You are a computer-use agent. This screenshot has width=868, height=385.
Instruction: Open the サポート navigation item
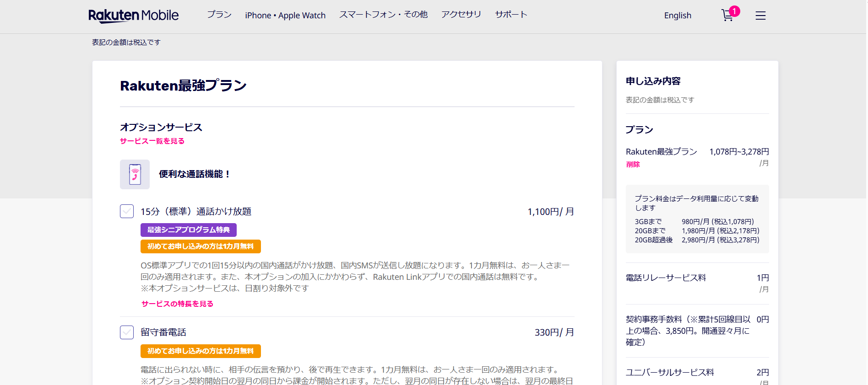[511, 15]
